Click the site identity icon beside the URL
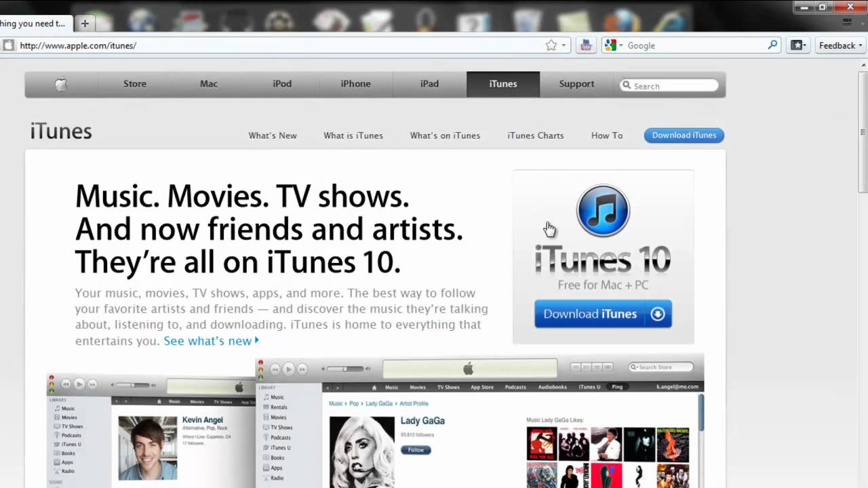The width and height of the screenshot is (868, 488). [x=8, y=45]
